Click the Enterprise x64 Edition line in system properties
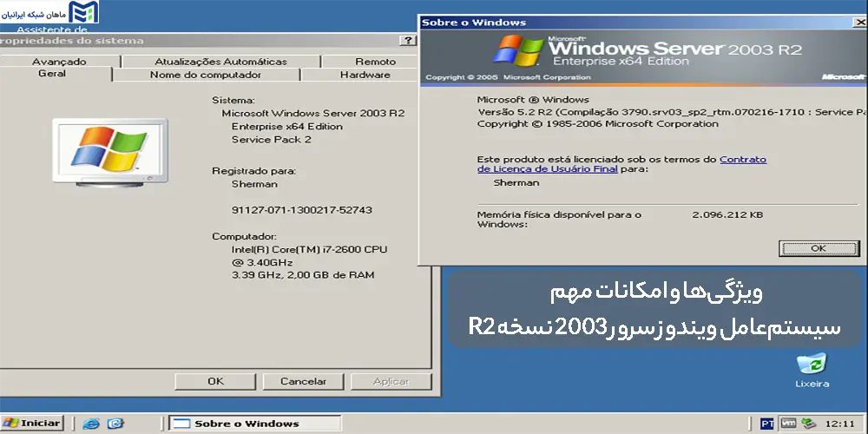The image size is (868, 434). (x=286, y=127)
